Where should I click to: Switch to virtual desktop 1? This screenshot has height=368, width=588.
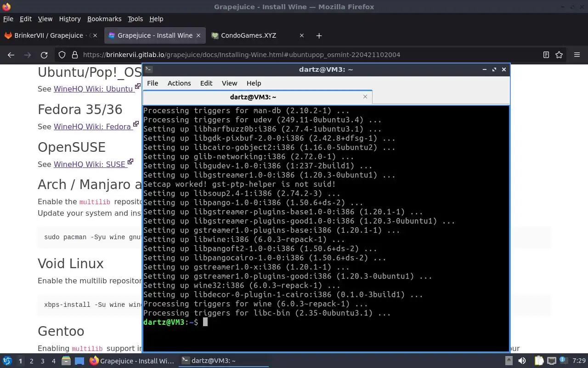[x=20, y=361]
